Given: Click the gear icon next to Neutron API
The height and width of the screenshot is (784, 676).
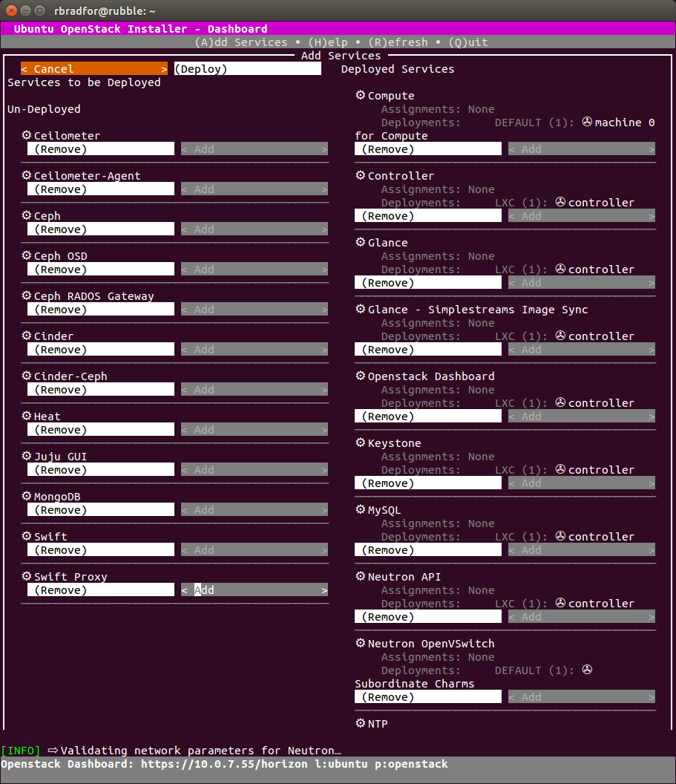Looking at the screenshot, I should (x=360, y=576).
